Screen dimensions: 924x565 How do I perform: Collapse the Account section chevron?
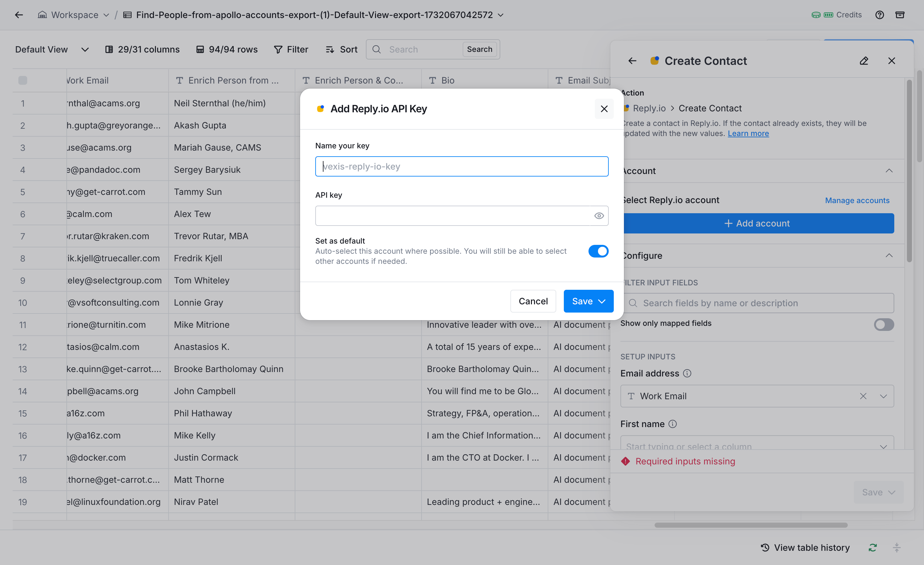[x=889, y=171]
